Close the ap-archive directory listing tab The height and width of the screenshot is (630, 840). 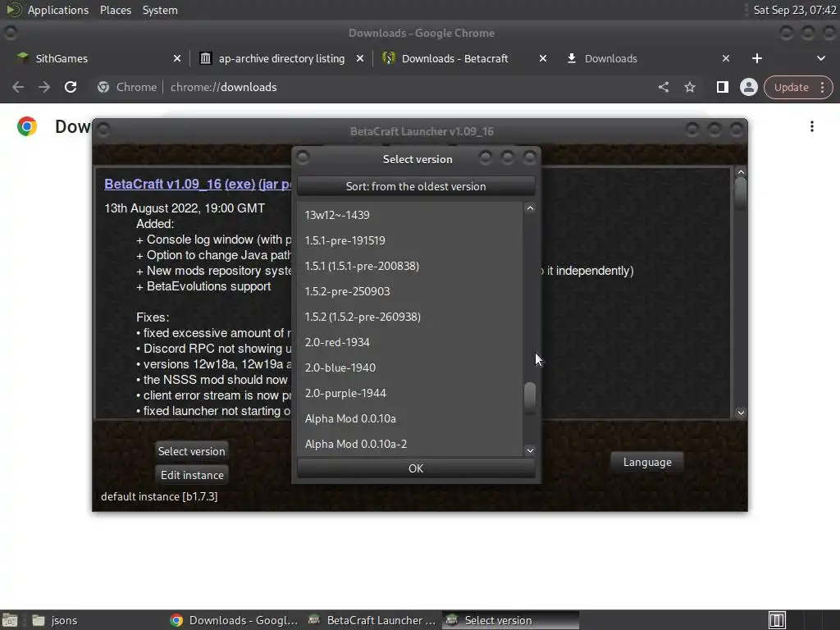(x=360, y=58)
